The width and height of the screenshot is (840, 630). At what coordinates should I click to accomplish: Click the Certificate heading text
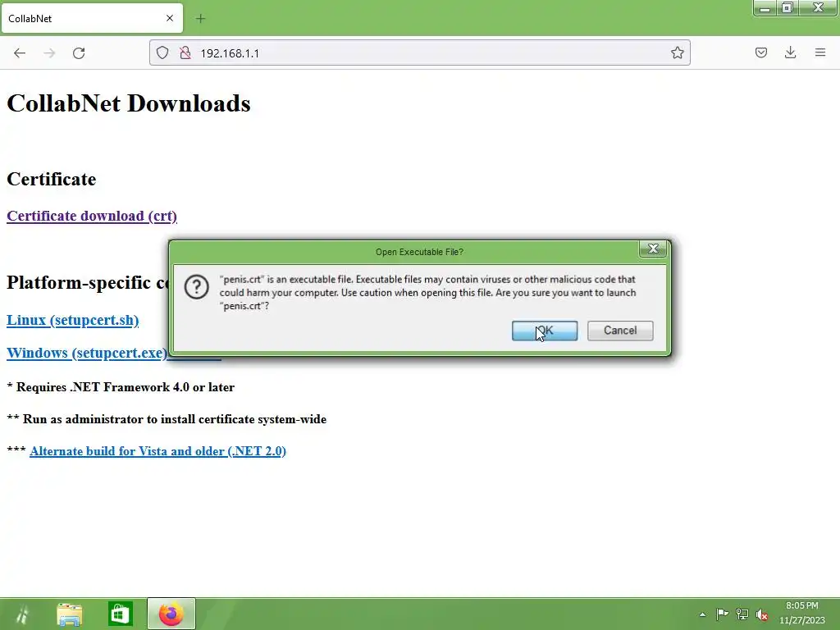(x=52, y=179)
